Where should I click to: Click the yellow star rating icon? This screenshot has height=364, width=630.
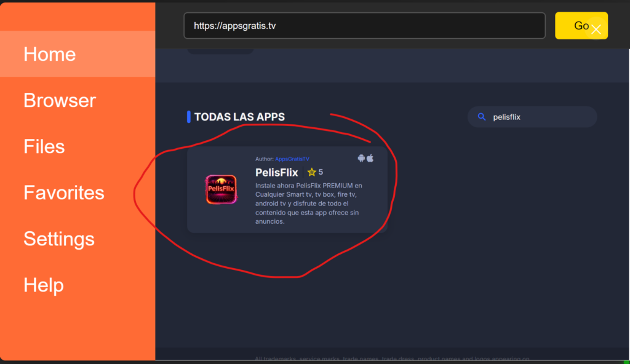tap(311, 172)
